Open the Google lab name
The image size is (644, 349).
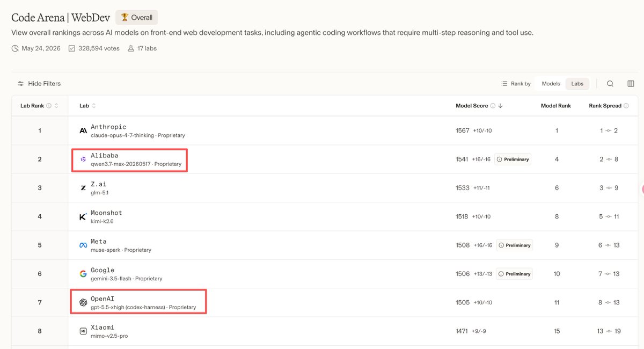point(103,270)
